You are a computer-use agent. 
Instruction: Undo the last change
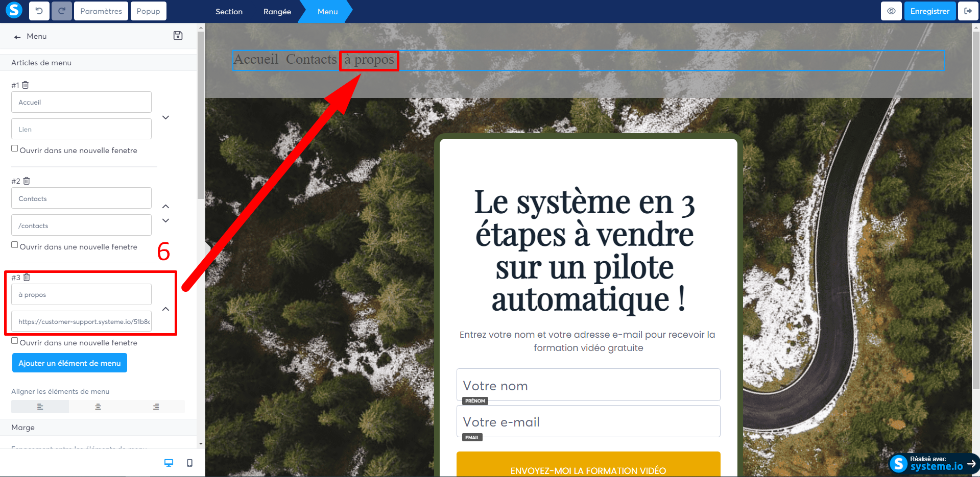click(x=39, y=11)
